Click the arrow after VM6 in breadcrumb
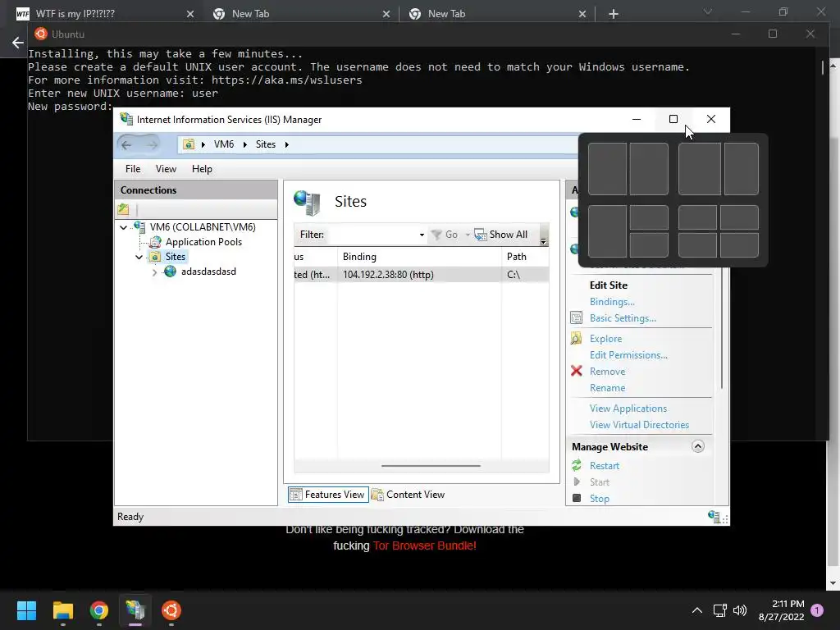The width and height of the screenshot is (840, 630). point(244,144)
